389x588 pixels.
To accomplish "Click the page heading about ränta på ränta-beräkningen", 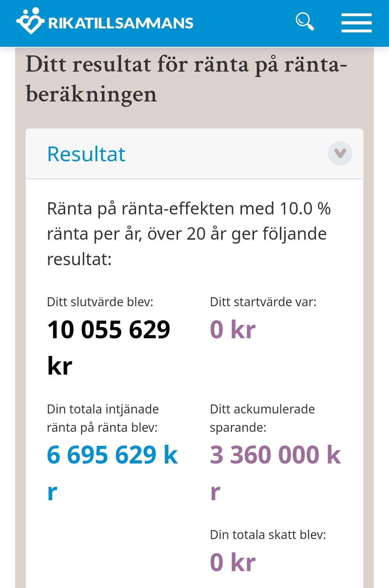I will coord(186,79).
